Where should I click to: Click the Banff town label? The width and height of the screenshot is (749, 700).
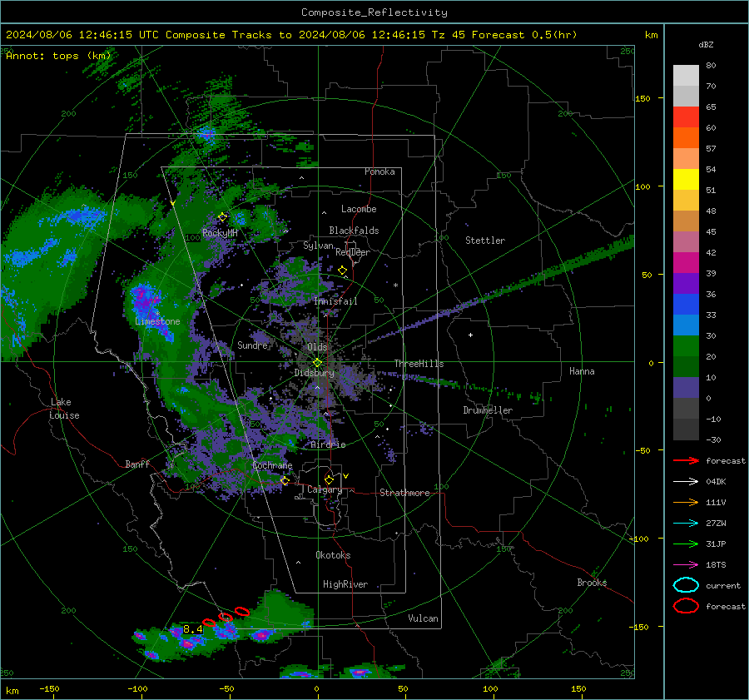click(x=137, y=464)
